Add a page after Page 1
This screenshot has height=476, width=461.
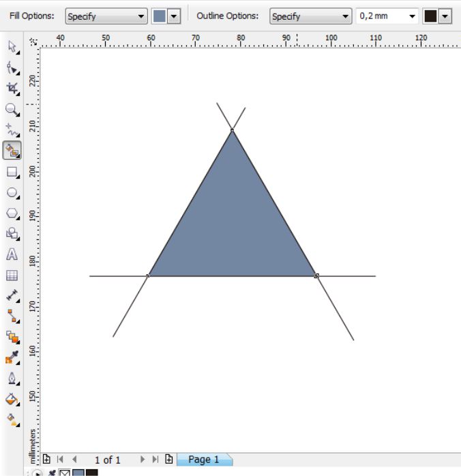pyautogui.click(x=169, y=459)
